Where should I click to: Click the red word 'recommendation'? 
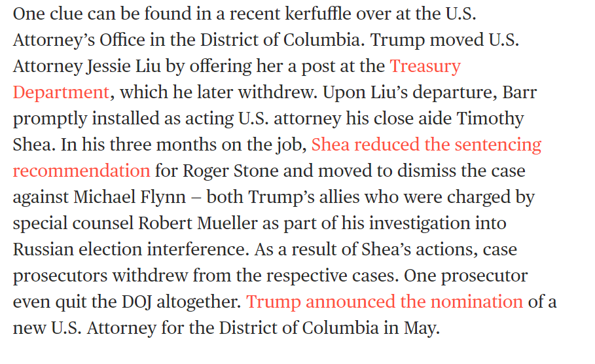[82, 171]
